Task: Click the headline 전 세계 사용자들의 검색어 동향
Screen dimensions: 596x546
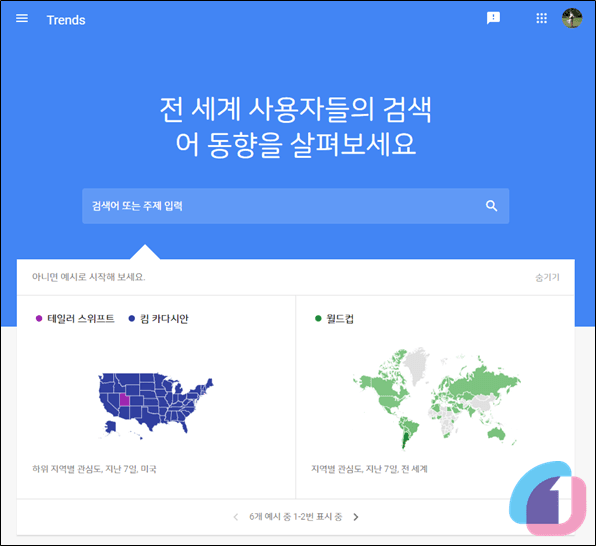Action: (x=295, y=127)
